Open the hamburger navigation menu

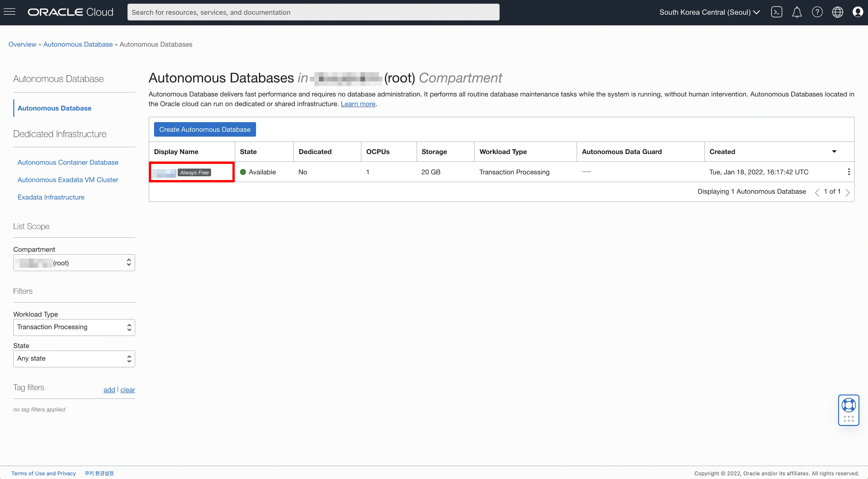tap(10, 12)
